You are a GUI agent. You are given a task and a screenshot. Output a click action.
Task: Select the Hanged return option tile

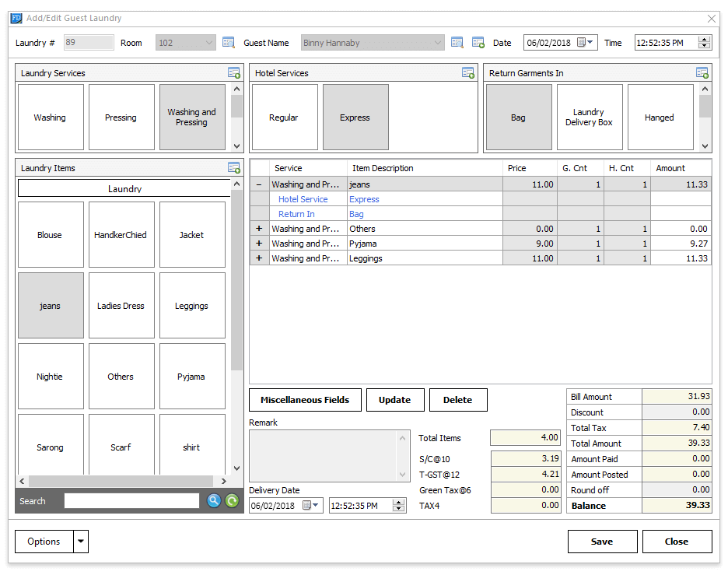(660, 117)
